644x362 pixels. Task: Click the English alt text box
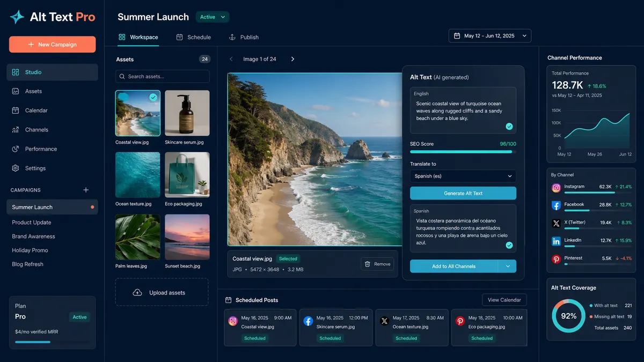tap(463, 110)
